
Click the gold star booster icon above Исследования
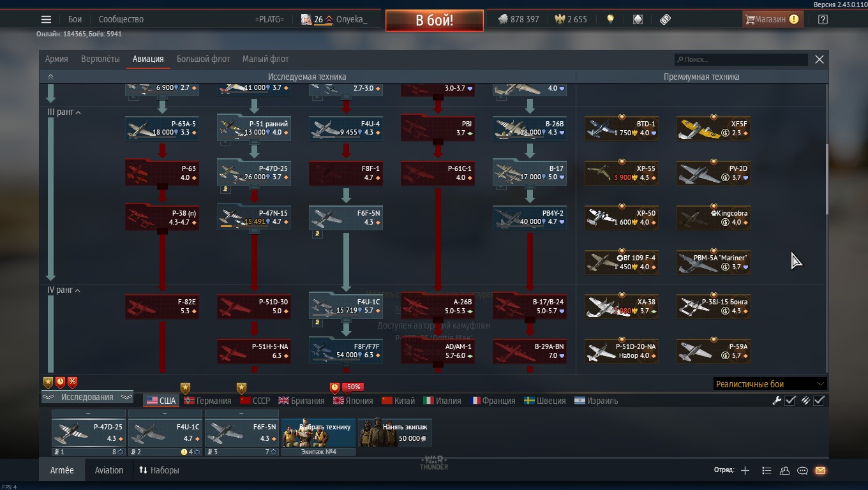pyautogui.click(x=48, y=382)
